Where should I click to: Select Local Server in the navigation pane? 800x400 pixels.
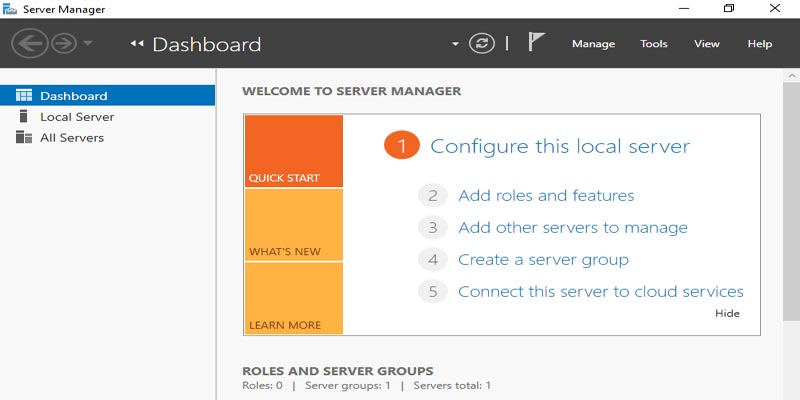107,116
